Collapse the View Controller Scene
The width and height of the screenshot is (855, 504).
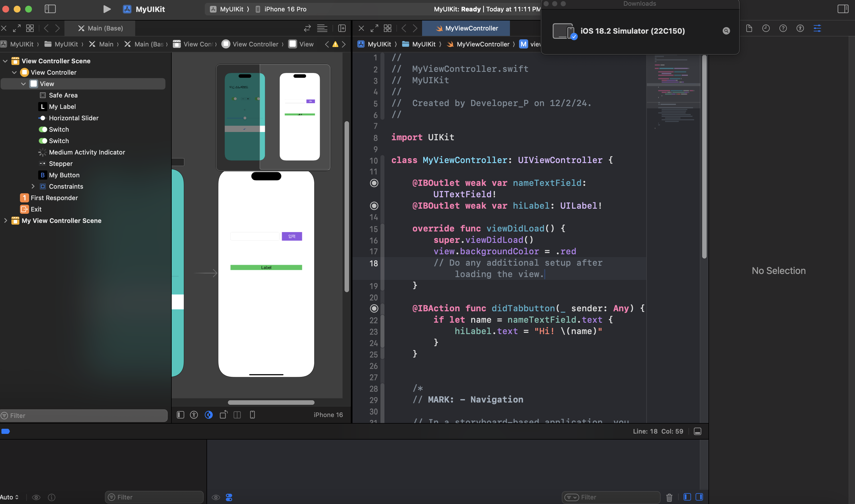(5, 61)
